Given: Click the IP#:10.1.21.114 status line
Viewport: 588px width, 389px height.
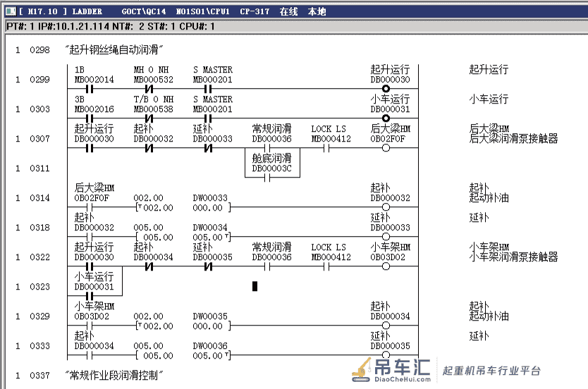Looking at the screenshot, I should [x=73, y=26].
